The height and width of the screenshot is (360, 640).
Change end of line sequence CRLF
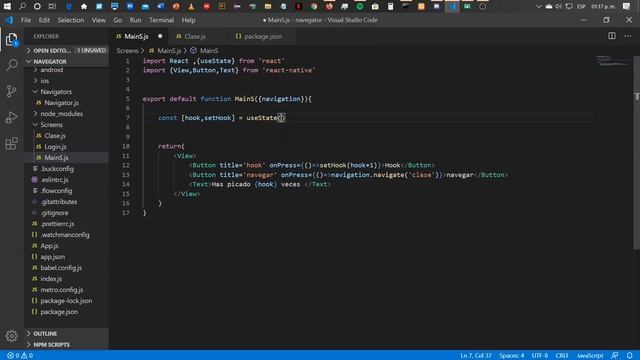click(562, 356)
